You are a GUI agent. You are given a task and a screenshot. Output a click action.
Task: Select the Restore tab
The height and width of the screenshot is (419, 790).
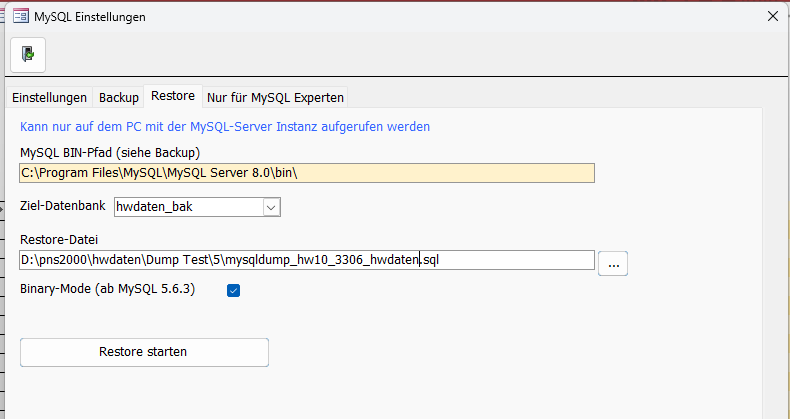173,96
